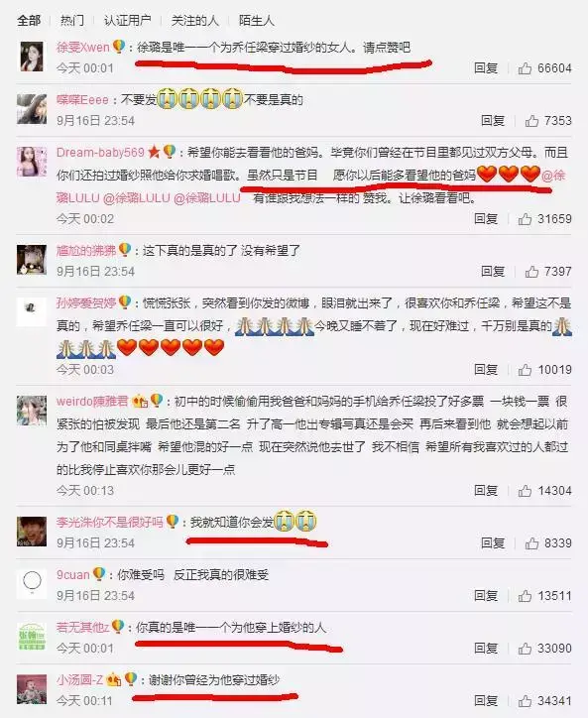Click 若无其他z's avatar thumbnail
Viewport: 588px width, 718px height.
coord(32,636)
